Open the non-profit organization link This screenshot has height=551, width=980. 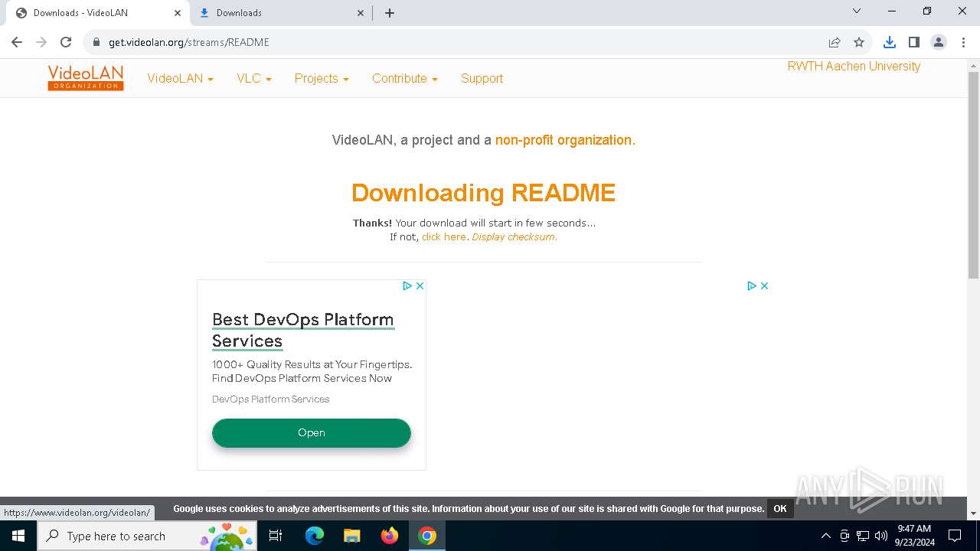pos(563,140)
